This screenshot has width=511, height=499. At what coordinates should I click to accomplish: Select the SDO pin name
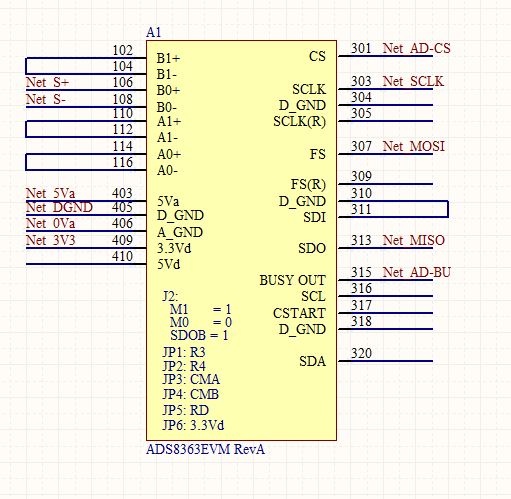[312, 248]
